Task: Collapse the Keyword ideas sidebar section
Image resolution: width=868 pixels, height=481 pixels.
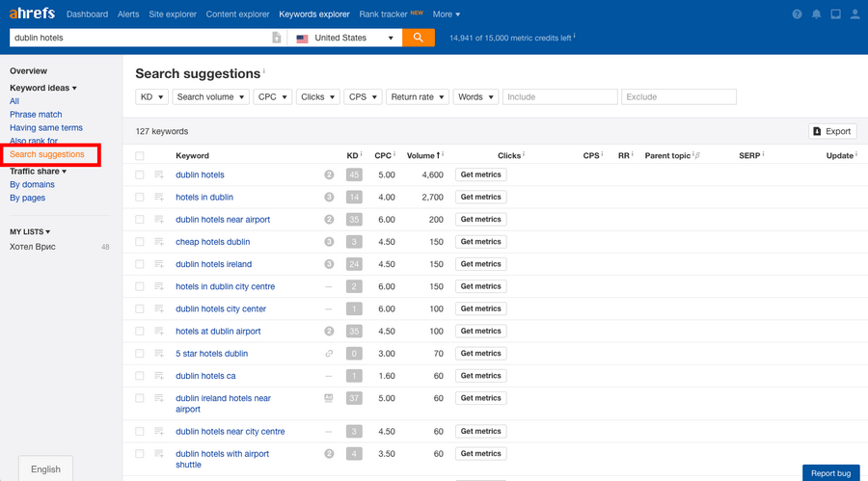Action: (42, 88)
